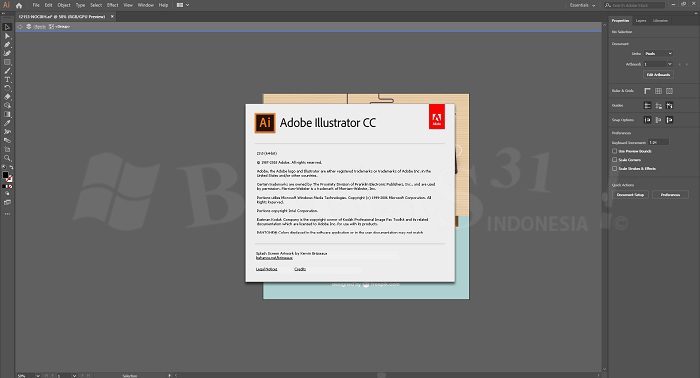The image size is (700, 378).
Task: Click the Stroke none swatch
Action: [9, 179]
